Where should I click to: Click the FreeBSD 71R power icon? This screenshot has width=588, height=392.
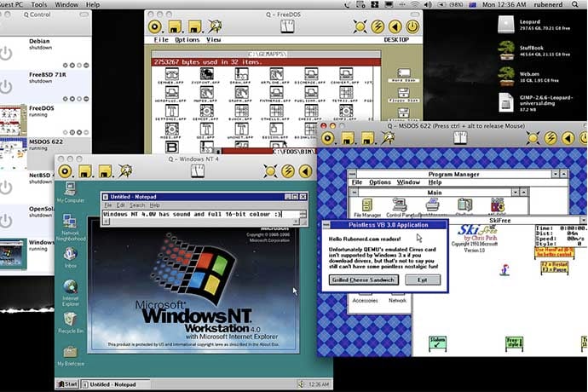pos(6,87)
